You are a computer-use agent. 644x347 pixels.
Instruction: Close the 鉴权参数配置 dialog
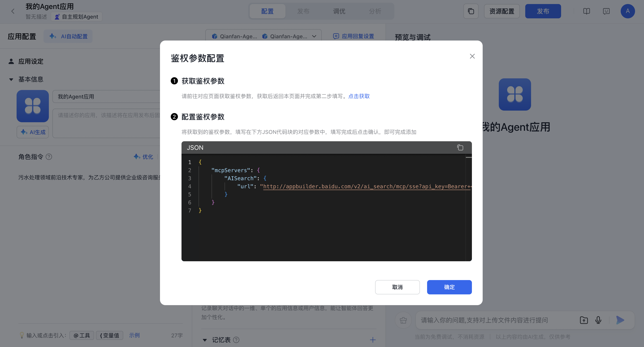coord(472,56)
